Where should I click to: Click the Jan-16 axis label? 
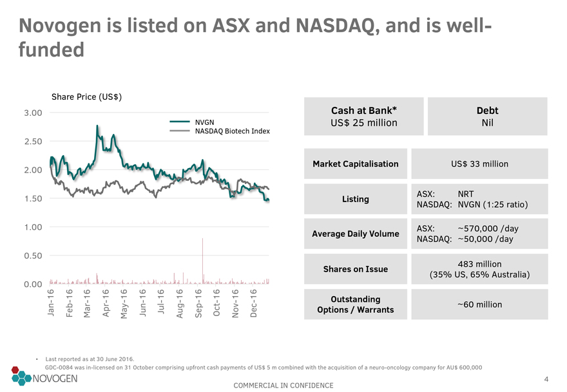(x=51, y=303)
